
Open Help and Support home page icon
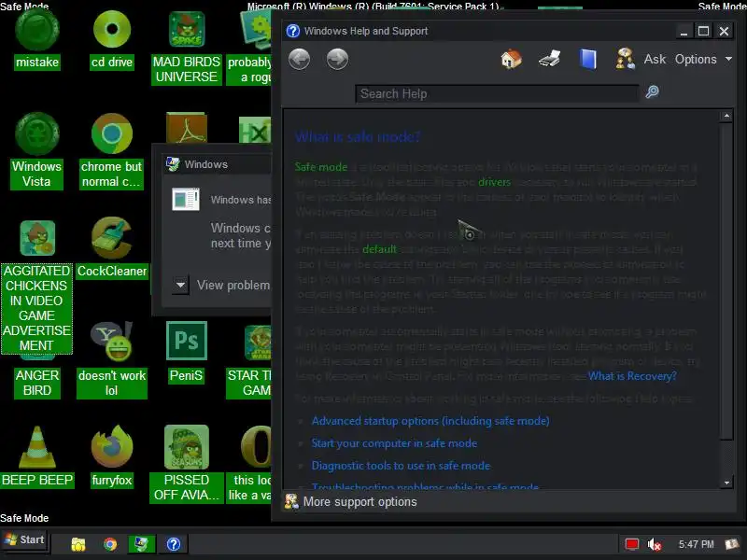click(x=511, y=60)
